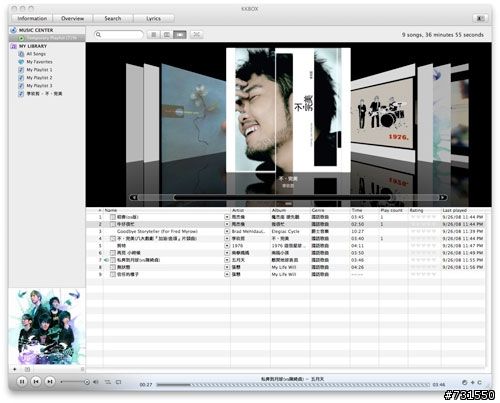Sort by the Album column header
The width and height of the screenshot is (500, 403).
290,210
